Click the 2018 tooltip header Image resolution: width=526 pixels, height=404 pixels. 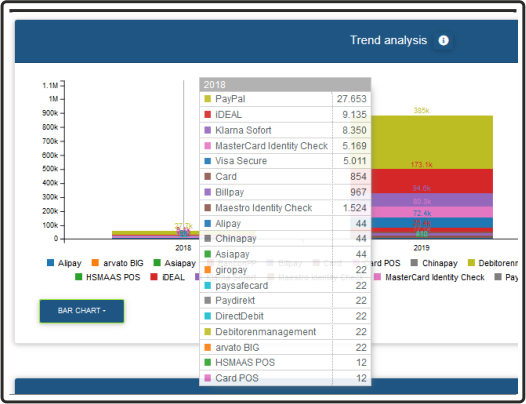point(285,85)
